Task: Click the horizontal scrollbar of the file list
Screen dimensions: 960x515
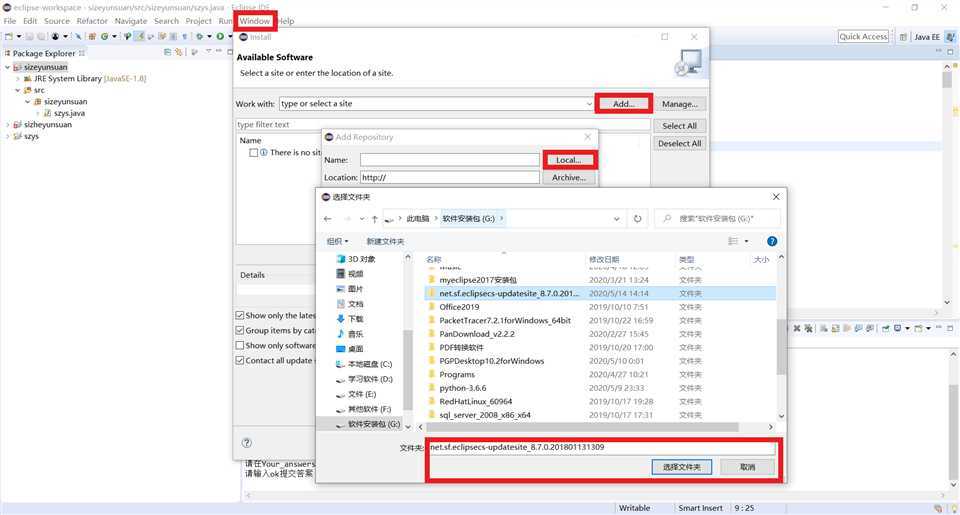Action: click(x=582, y=427)
